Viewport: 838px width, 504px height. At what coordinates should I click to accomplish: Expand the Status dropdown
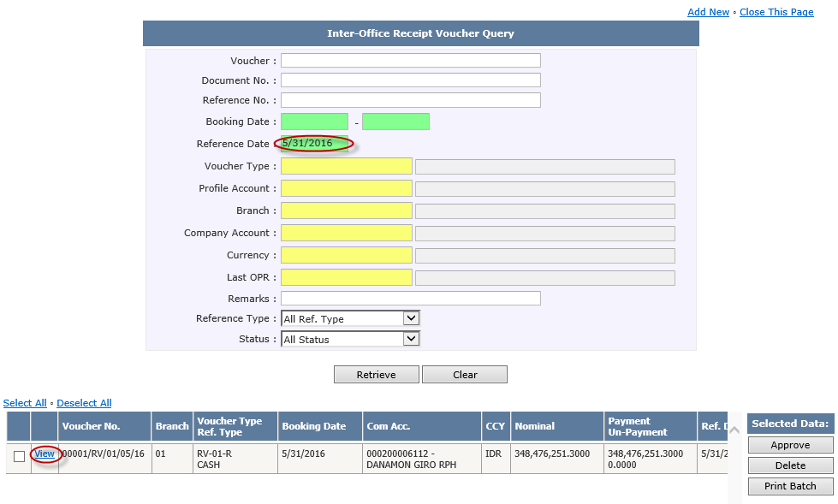coord(350,339)
